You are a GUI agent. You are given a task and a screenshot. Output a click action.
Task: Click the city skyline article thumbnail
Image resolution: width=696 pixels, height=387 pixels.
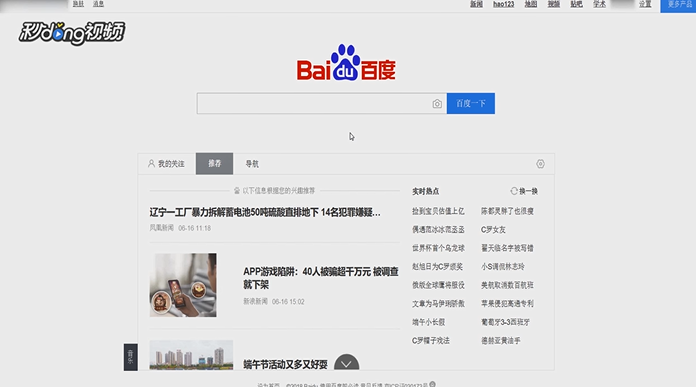[191, 355]
